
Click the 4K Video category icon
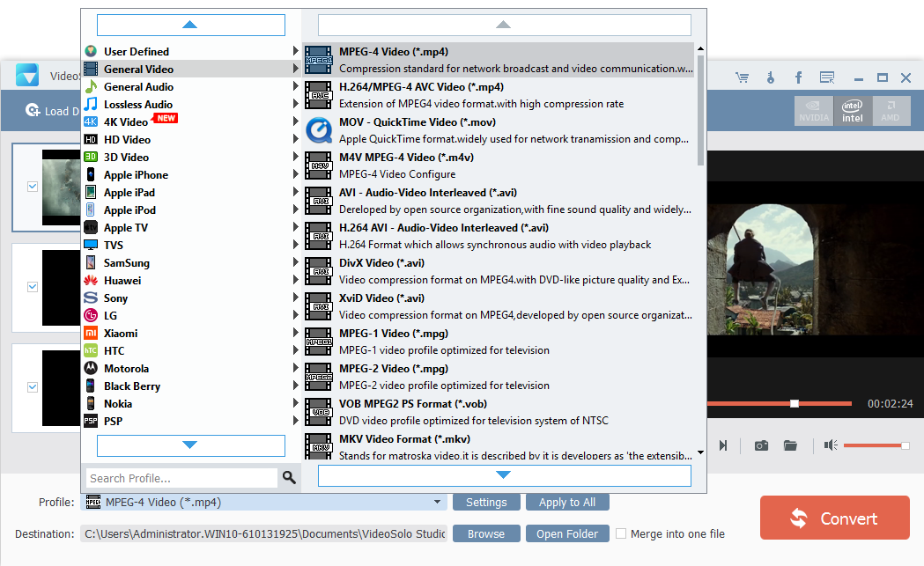point(91,122)
